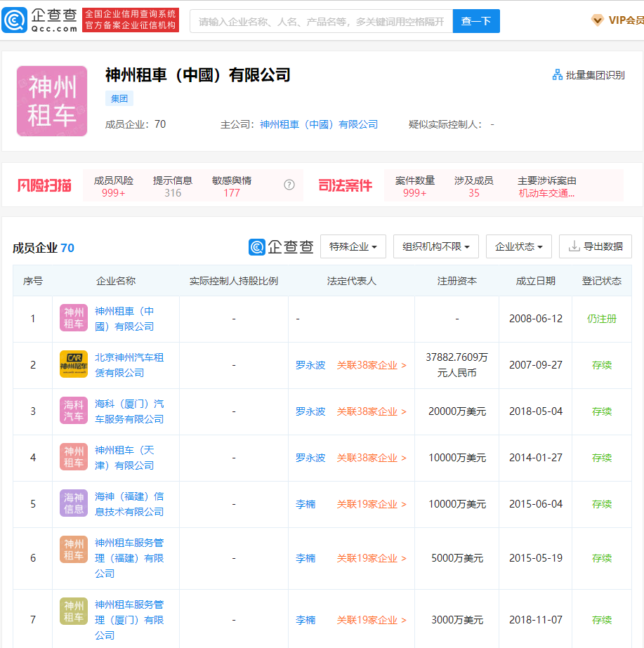Expand the 组织机构不限 filter dropdown

point(435,246)
